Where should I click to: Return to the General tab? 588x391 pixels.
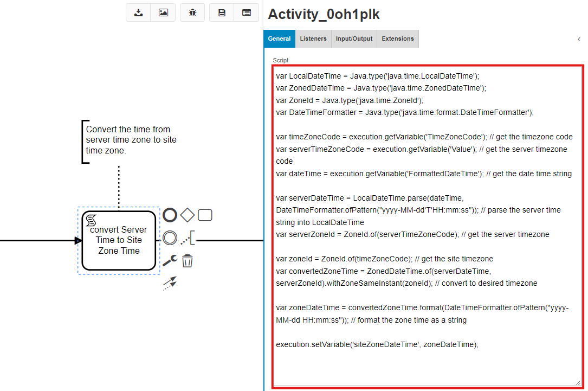click(x=279, y=39)
